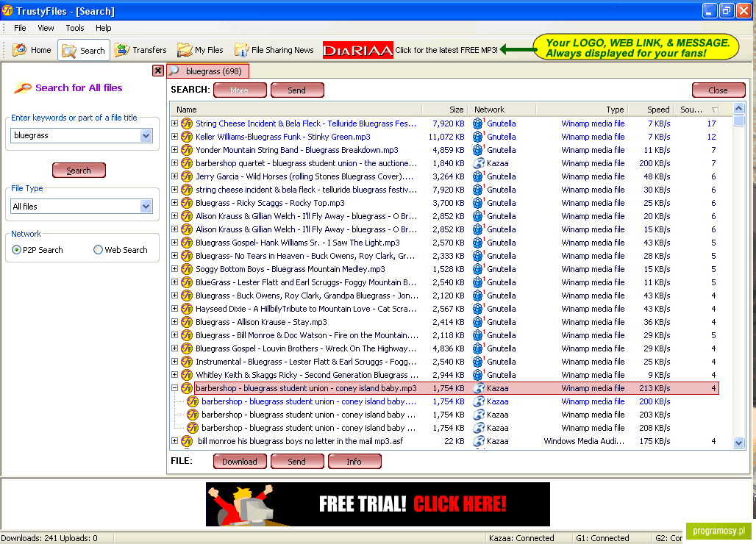The image size is (756, 544).
Task: Open the Tools menu
Action: click(x=75, y=28)
